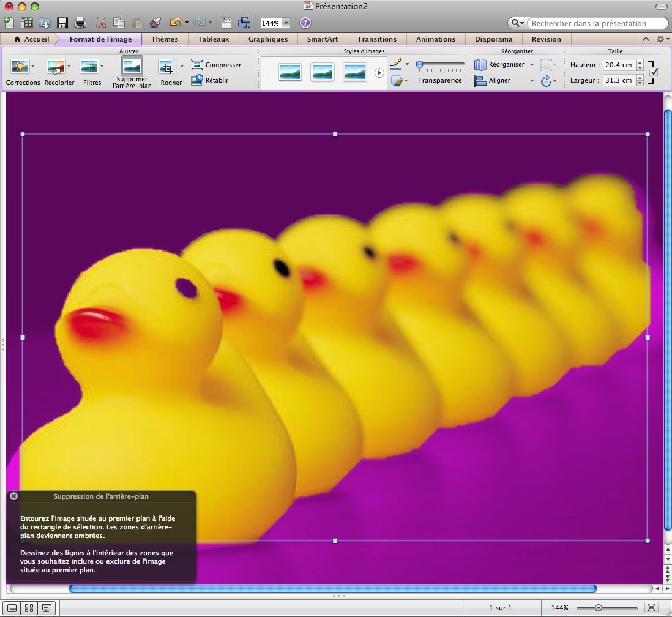
Task: Expand the Recolorier dropdown arrow
Action: tap(69, 66)
